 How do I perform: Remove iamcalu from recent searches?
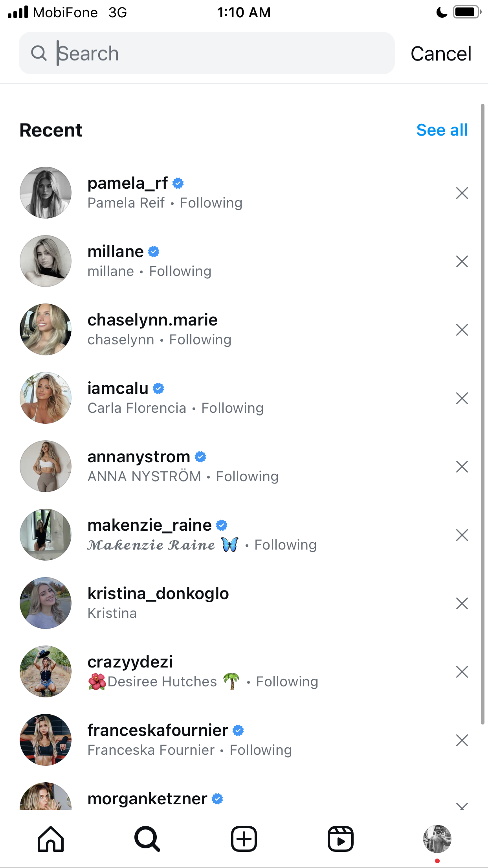pyautogui.click(x=462, y=398)
